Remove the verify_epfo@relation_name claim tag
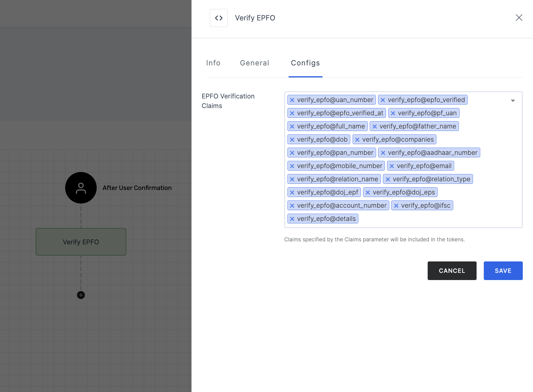The height and width of the screenshot is (392, 533). (292, 179)
